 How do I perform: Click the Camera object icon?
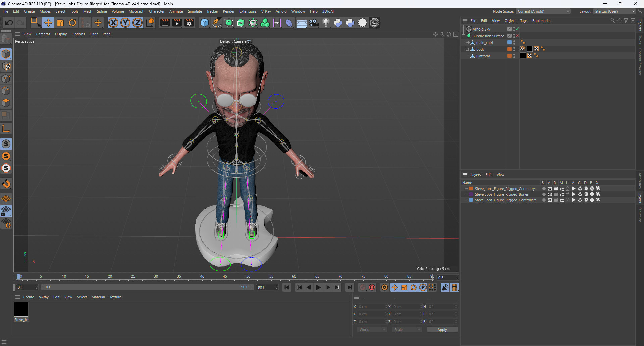[314, 23]
